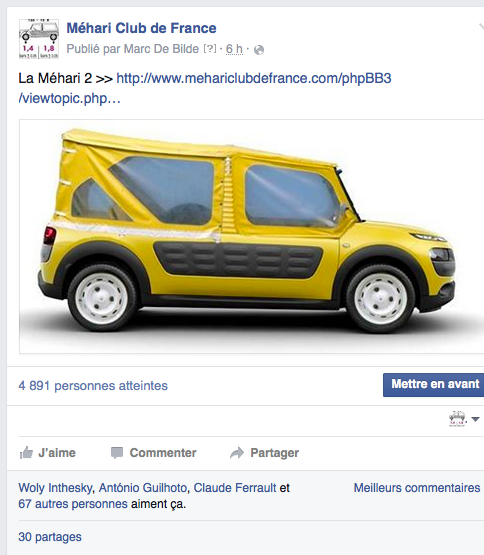Open the Méhari Club de France page name
The width and height of the screenshot is (484, 555).
tap(141, 28)
